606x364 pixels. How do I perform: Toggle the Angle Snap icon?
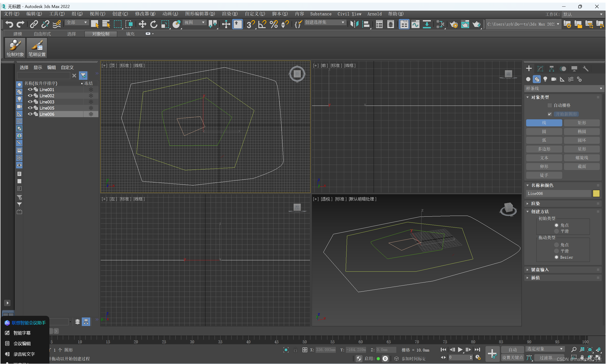click(262, 24)
